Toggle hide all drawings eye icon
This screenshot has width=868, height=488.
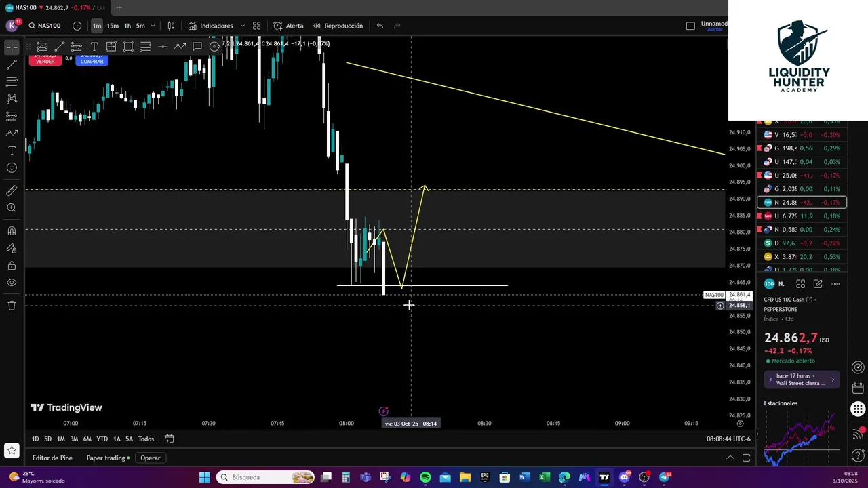pos(12,283)
